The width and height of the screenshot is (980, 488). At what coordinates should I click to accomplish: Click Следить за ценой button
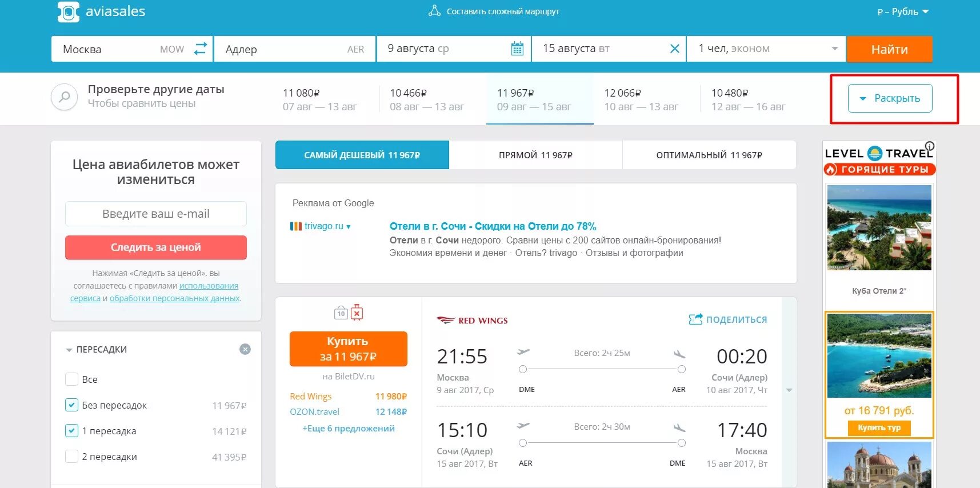pyautogui.click(x=156, y=247)
